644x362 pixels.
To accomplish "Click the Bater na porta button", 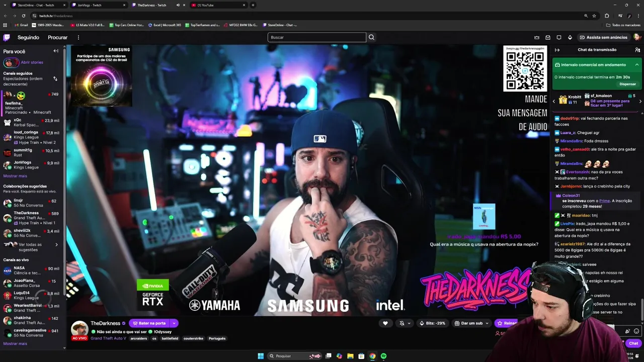I will click(149, 323).
